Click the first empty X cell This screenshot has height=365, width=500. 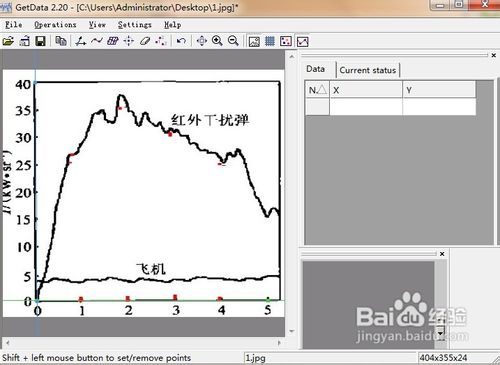click(x=366, y=107)
